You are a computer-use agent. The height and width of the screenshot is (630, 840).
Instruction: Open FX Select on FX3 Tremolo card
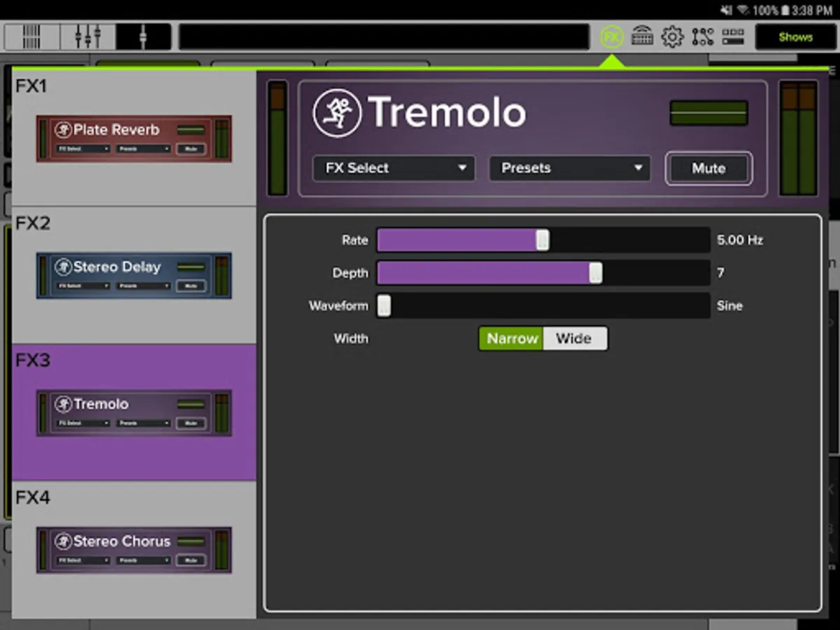click(83, 423)
